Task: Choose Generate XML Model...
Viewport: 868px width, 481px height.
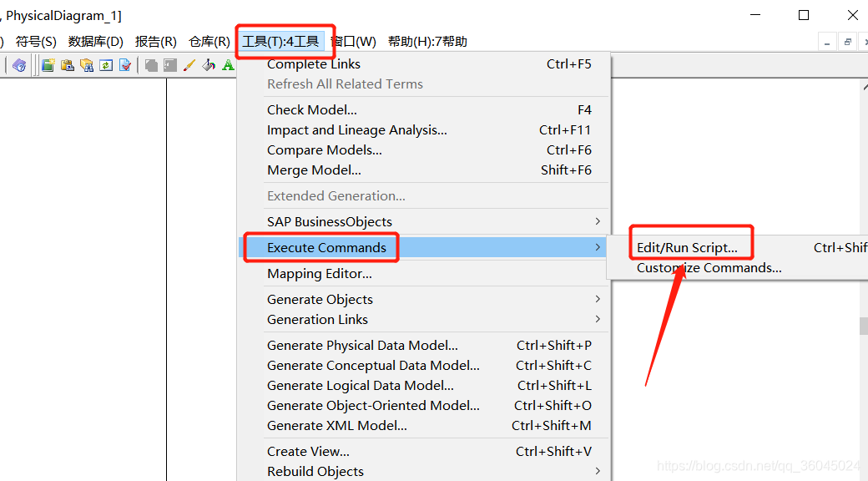Action: click(x=424, y=426)
